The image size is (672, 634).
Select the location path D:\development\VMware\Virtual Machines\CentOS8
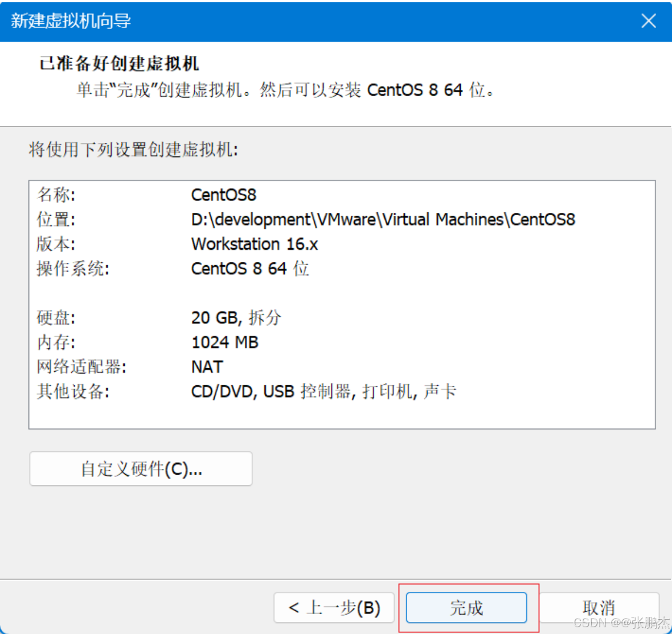pos(383,219)
